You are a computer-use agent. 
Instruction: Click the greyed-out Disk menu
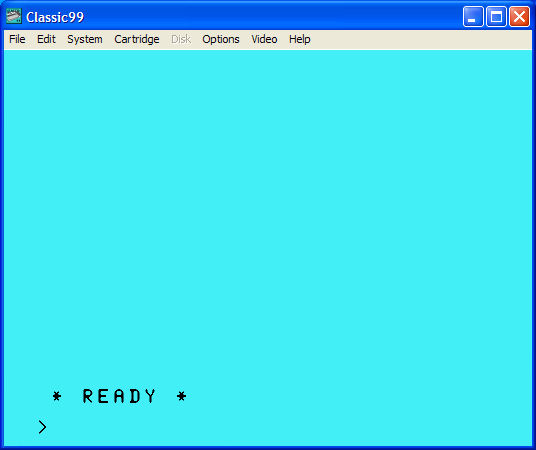181,39
